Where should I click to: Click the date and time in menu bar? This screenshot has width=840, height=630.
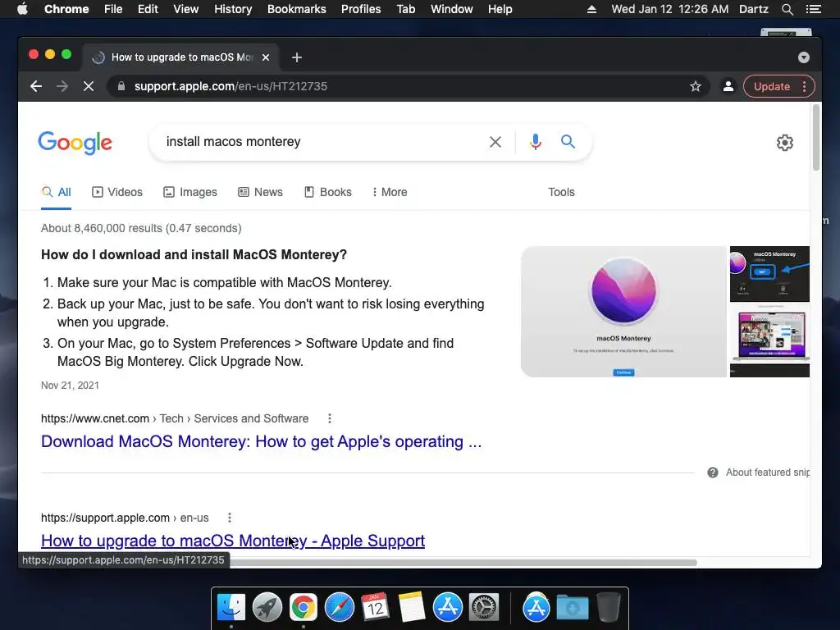coord(669,9)
